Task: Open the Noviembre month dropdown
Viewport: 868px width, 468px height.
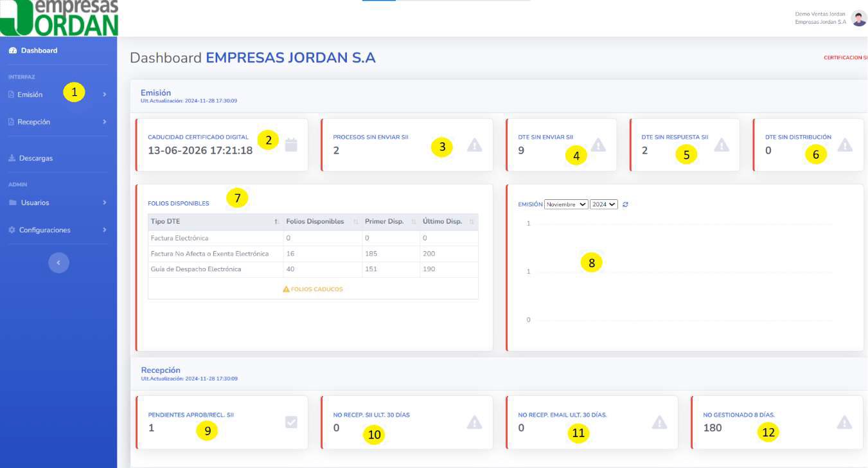Action: pyautogui.click(x=566, y=204)
